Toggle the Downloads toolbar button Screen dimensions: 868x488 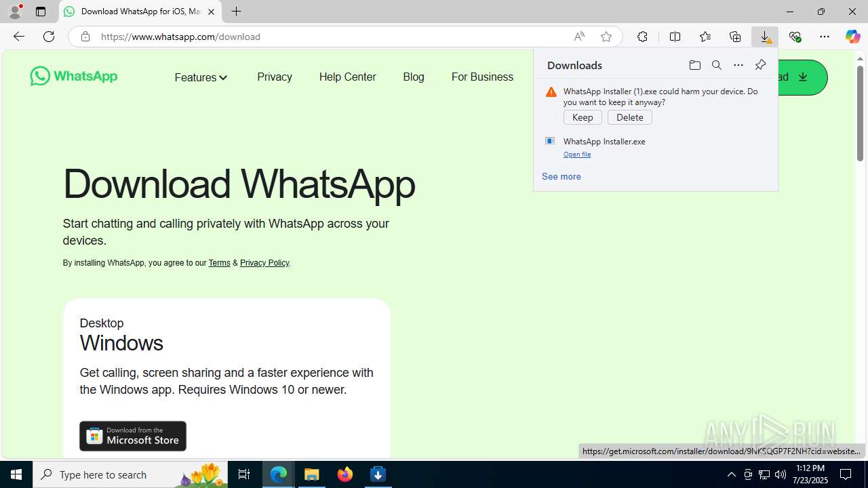point(765,37)
